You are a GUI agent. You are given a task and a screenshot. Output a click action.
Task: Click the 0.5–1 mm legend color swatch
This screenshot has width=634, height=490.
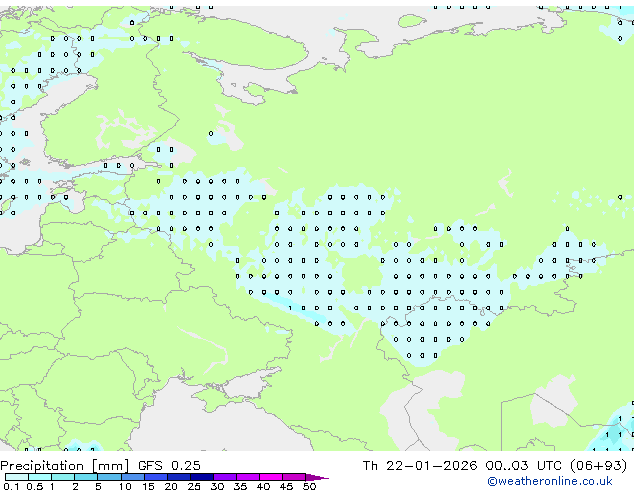(40, 477)
